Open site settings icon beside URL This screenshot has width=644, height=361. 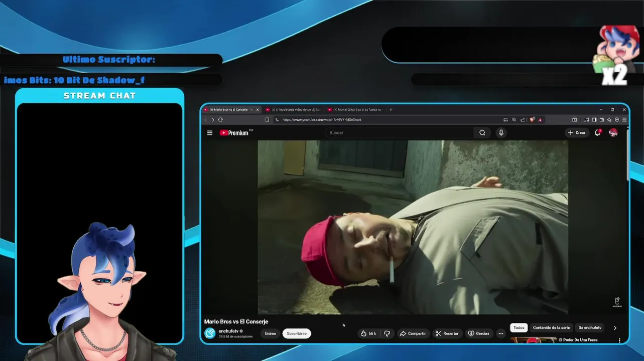click(277, 120)
